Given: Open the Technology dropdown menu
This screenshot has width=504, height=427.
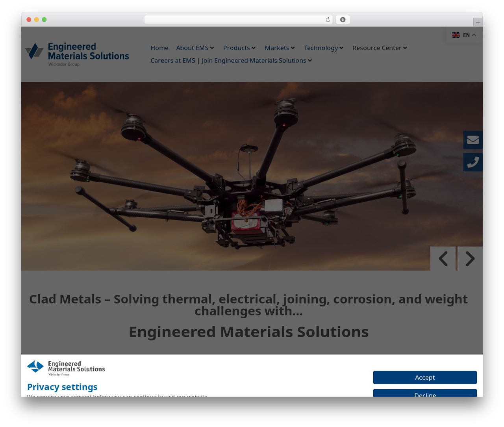Looking at the screenshot, I should pos(324,48).
